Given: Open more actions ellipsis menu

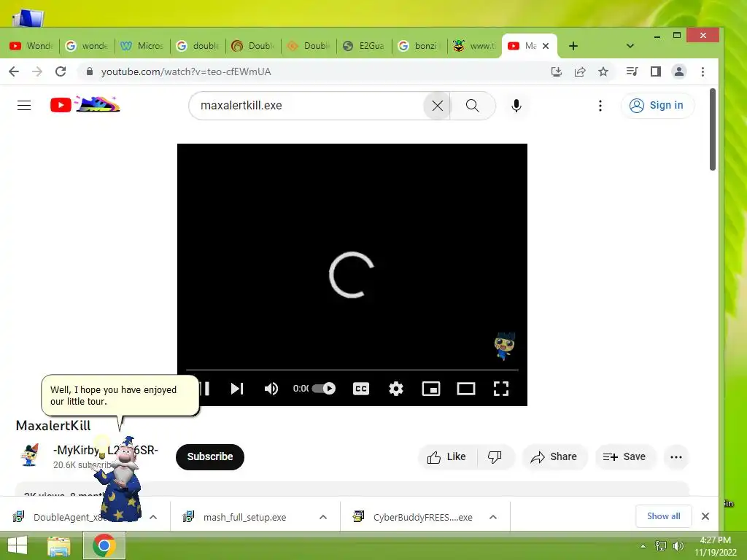Looking at the screenshot, I should point(676,457).
